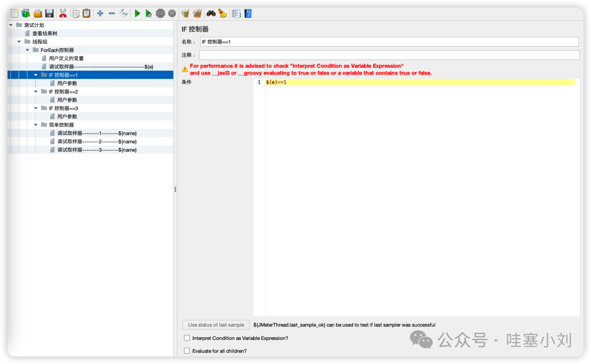Screen dimensions: 591x364
Task: Check Evaluate for all children option
Action: (187, 351)
